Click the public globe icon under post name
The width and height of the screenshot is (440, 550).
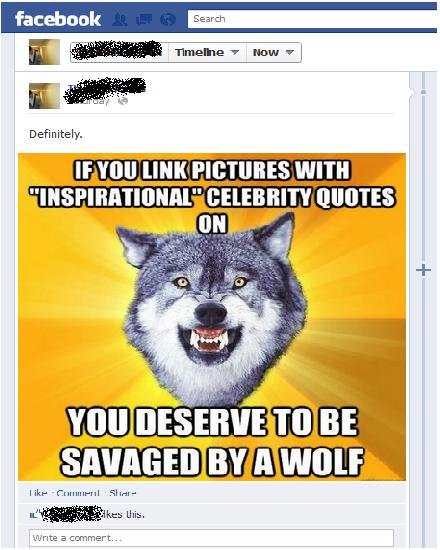123,101
